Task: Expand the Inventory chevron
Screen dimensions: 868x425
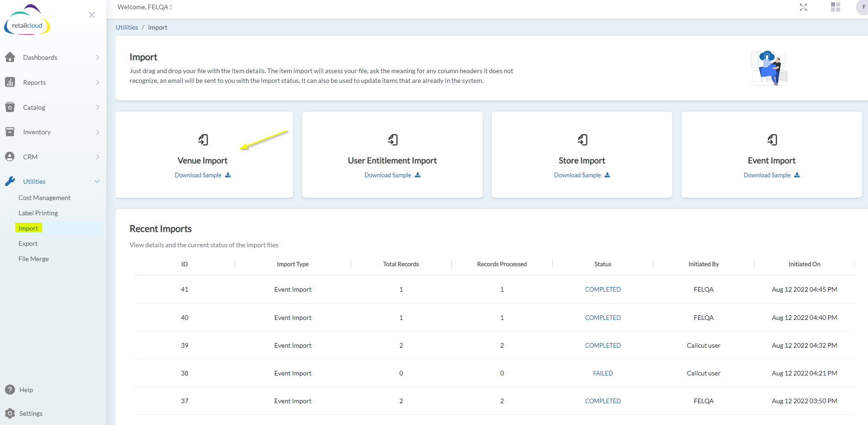Action: click(x=97, y=132)
